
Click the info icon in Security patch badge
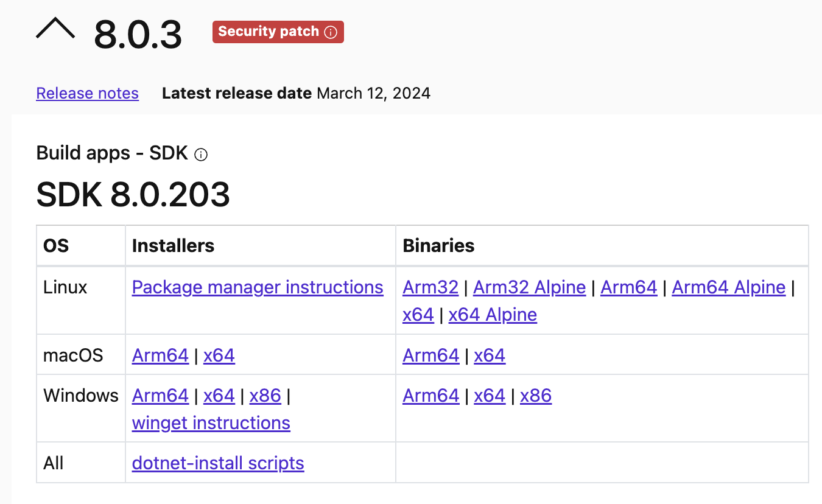pyautogui.click(x=331, y=32)
